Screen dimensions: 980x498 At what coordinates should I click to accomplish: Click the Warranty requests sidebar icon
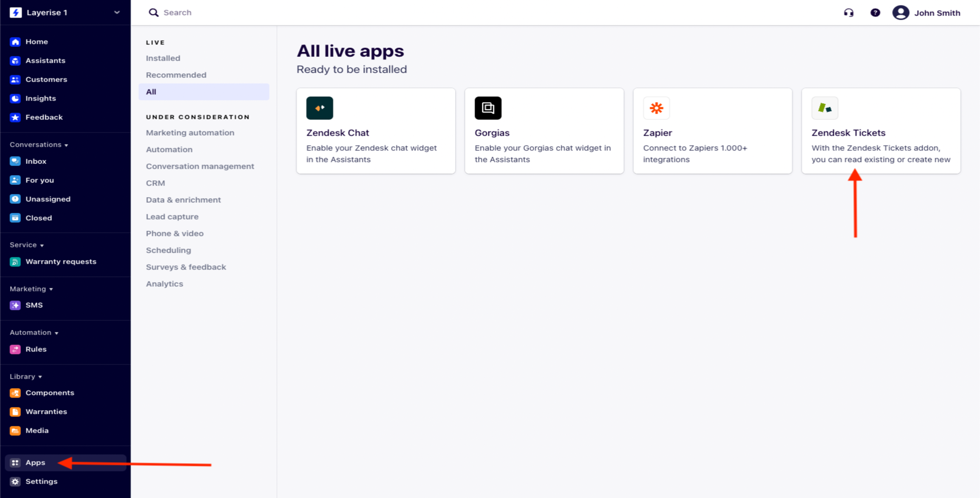pyautogui.click(x=15, y=262)
